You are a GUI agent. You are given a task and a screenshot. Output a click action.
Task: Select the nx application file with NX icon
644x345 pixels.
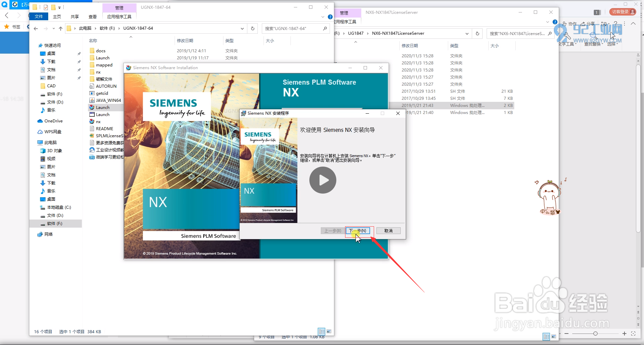[98, 122]
